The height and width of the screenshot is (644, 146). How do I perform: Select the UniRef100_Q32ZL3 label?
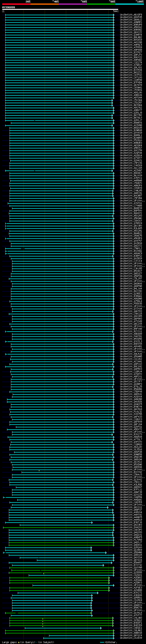pos(131,342)
